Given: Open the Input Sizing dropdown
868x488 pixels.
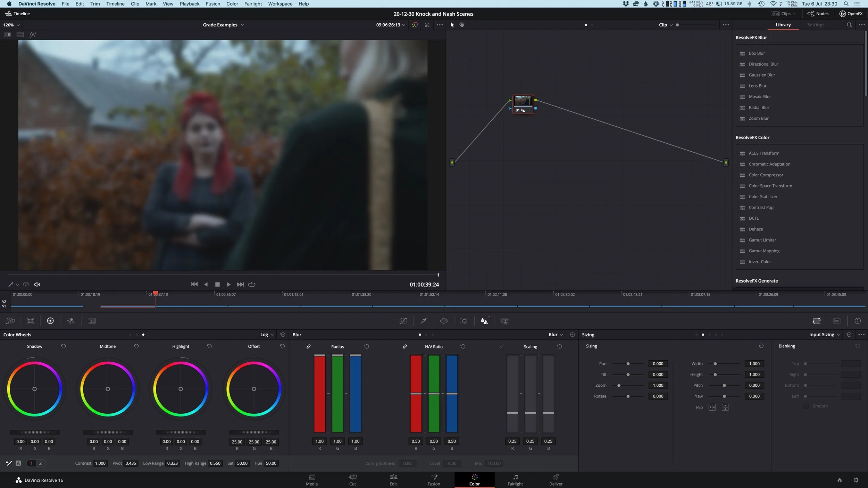Looking at the screenshot, I should 825,335.
